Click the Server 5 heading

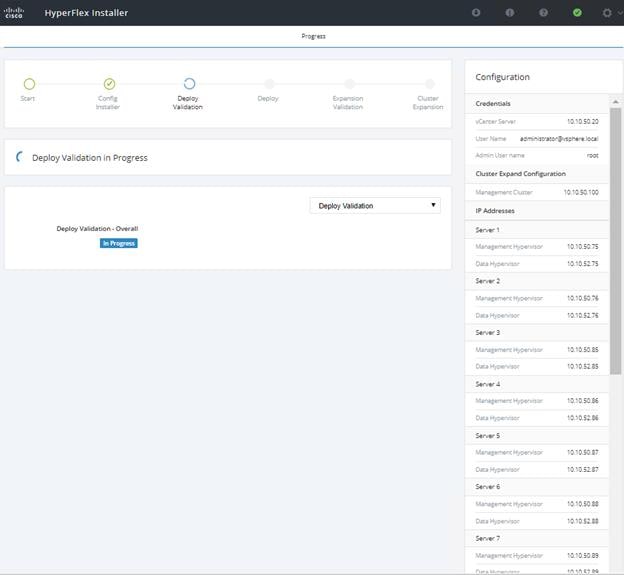(488, 435)
